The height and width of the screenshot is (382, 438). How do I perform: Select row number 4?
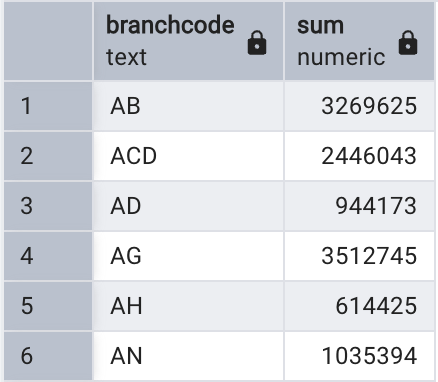pos(48,256)
